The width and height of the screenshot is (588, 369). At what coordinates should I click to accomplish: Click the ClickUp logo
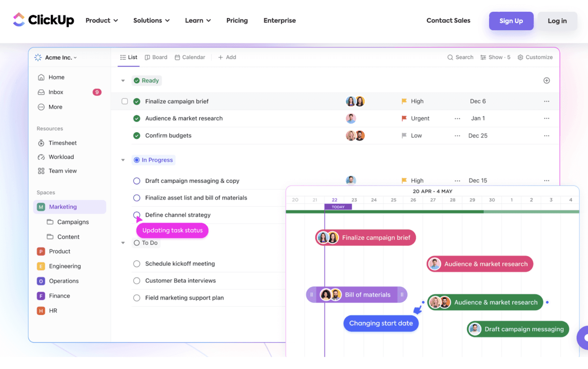coord(43,20)
